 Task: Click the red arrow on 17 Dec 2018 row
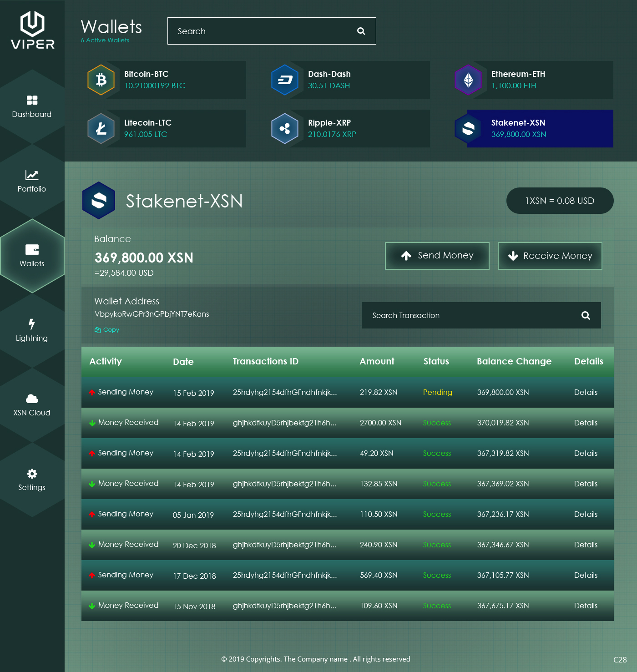(92, 575)
